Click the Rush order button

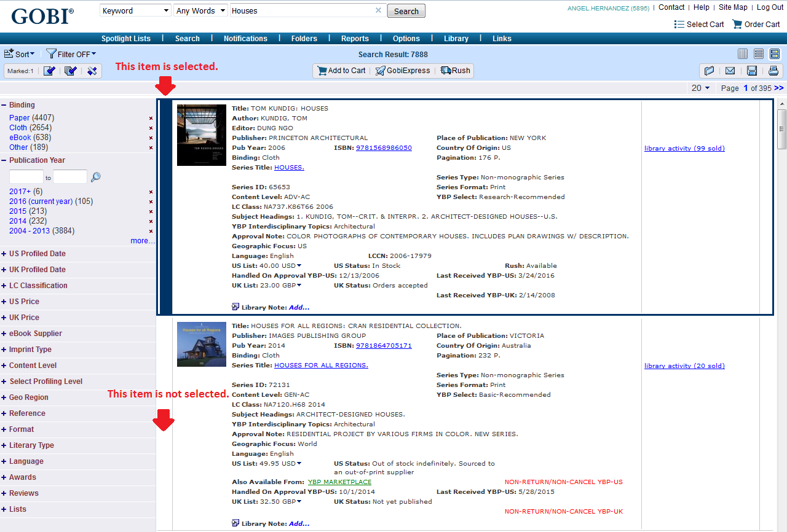click(456, 71)
